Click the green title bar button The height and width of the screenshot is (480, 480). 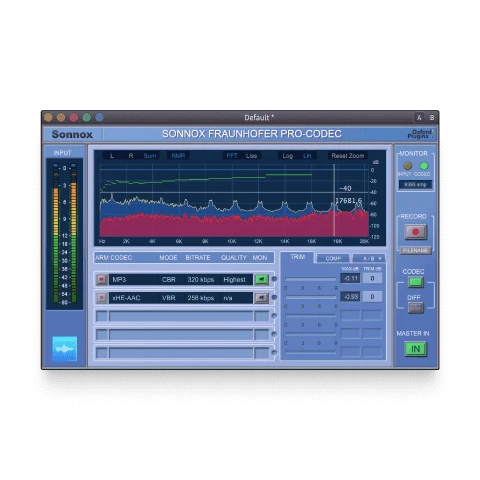click(87, 117)
